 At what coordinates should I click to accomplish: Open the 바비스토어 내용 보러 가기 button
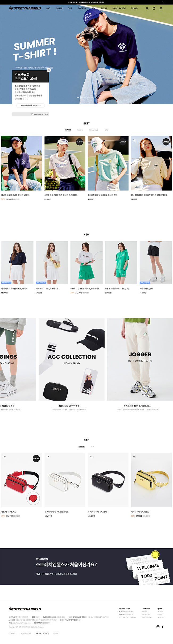(x=31, y=106)
